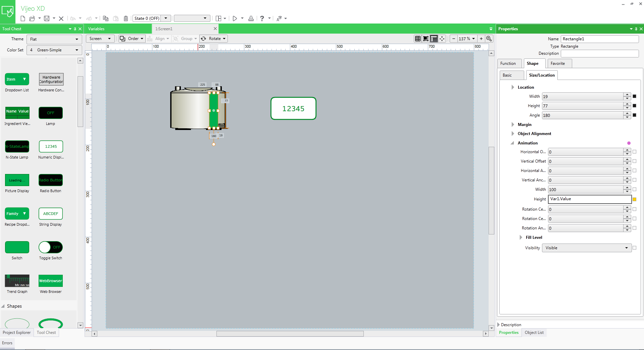Select the Picture Display tool

(x=17, y=183)
